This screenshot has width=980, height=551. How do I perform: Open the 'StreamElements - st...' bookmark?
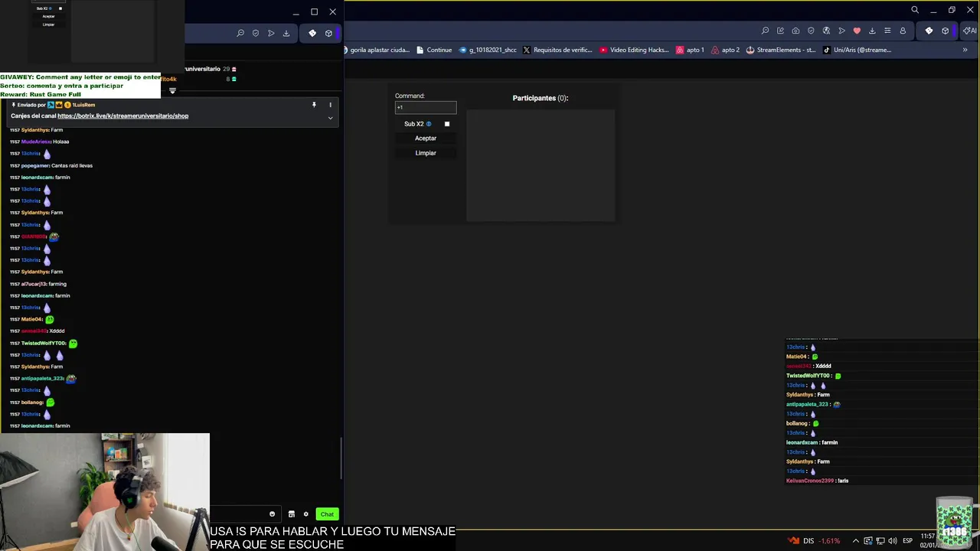(x=781, y=50)
